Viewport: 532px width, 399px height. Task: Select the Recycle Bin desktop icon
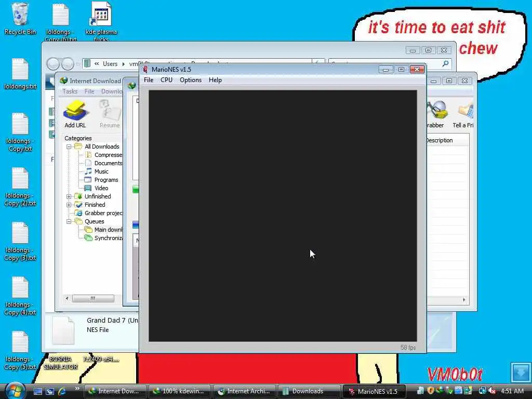tap(20, 19)
